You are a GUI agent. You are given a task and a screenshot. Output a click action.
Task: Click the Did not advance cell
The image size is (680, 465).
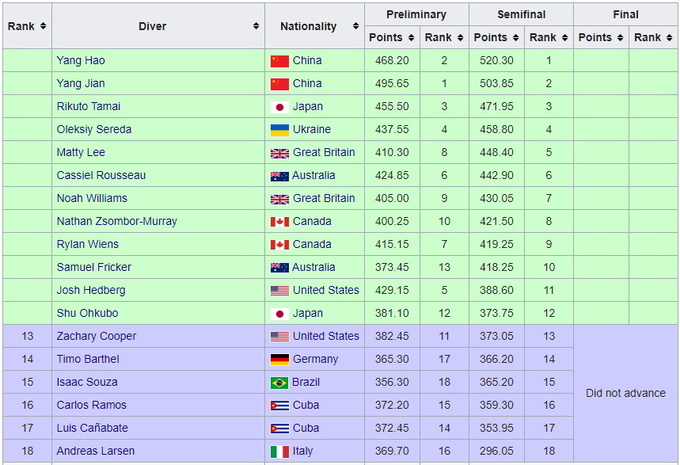(625, 393)
